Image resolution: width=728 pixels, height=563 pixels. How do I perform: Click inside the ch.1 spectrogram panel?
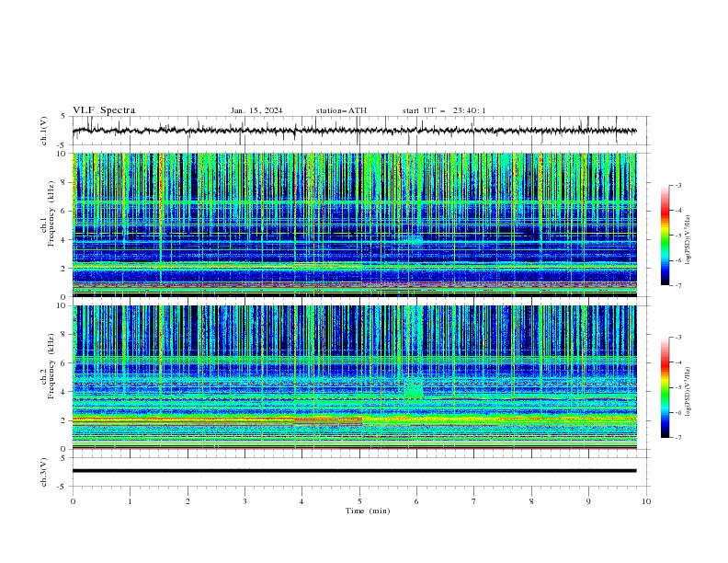pyautogui.click(x=354, y=224)
